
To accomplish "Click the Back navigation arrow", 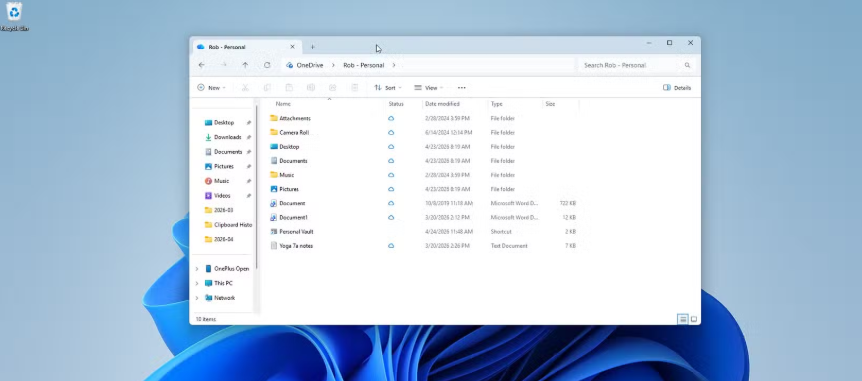I will point(202,65).
